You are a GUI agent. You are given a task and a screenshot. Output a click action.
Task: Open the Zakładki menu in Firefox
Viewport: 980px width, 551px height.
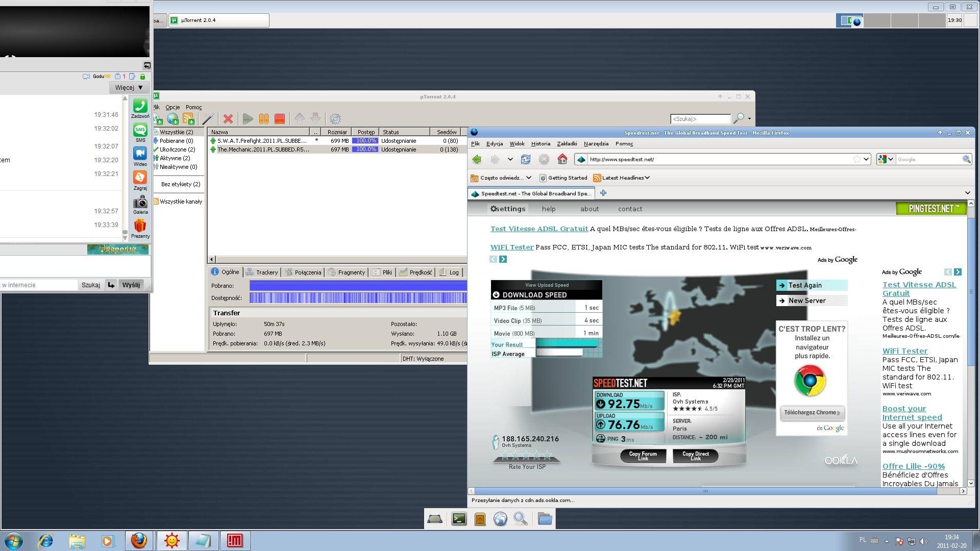tap(567, 144)
